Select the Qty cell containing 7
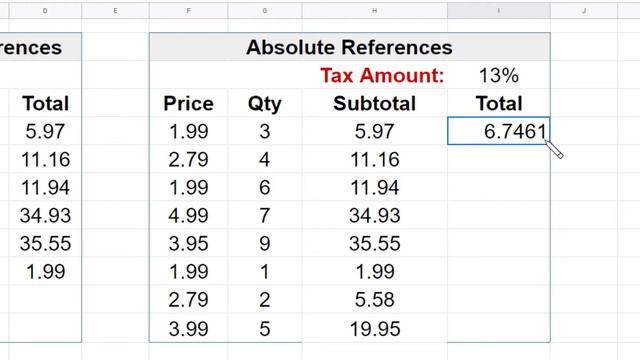640x360 pixels. [265, 215]
